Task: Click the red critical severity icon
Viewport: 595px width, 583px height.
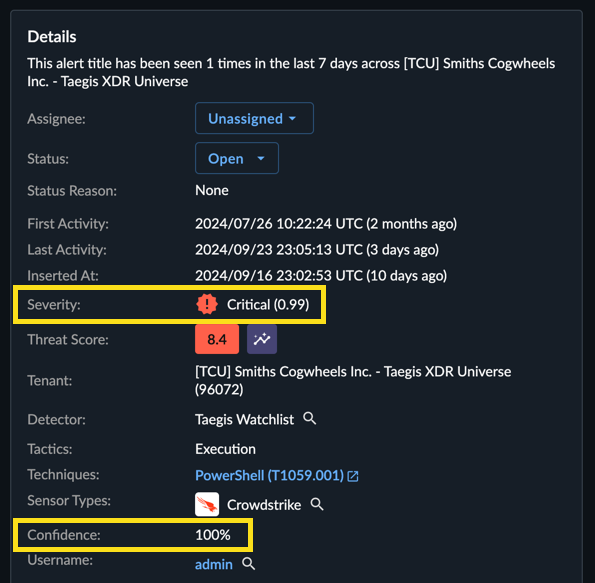Action: [207, 304]
